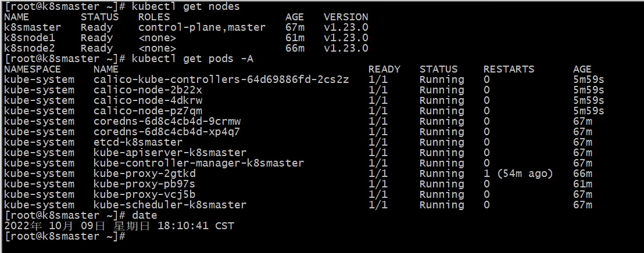Click the calico-node-2b22x pod name
644x253 pixels.
coord(148,90)
